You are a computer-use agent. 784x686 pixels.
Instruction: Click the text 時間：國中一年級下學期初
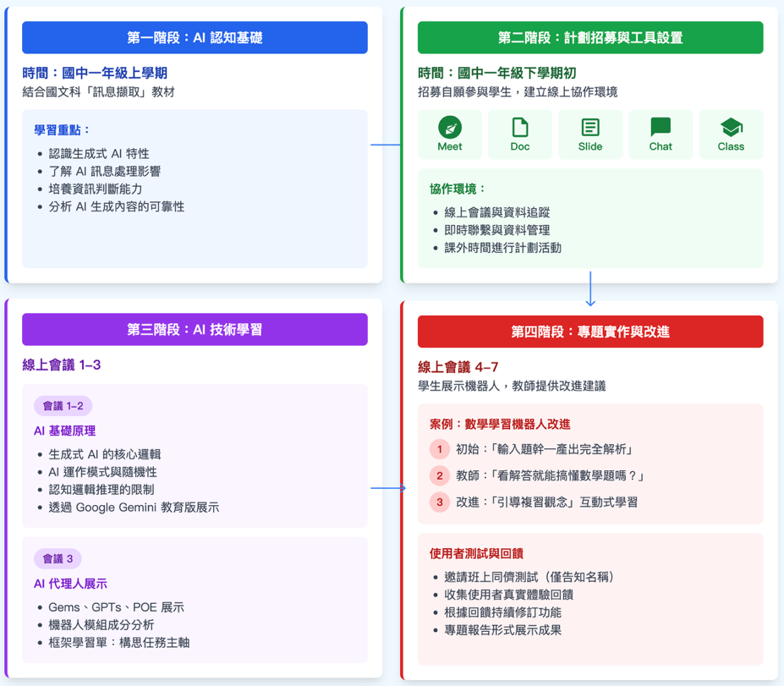(x=497, y=73)
